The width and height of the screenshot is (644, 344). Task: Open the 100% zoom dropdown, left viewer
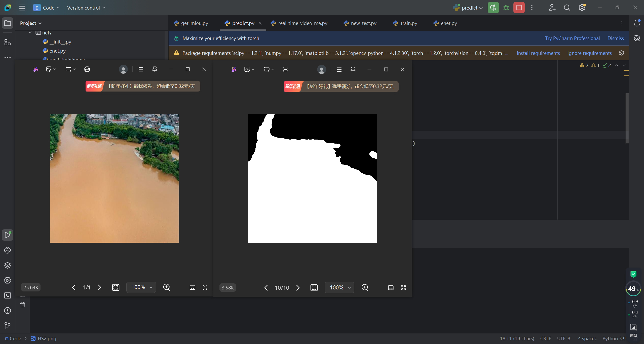tap(141, 287)
